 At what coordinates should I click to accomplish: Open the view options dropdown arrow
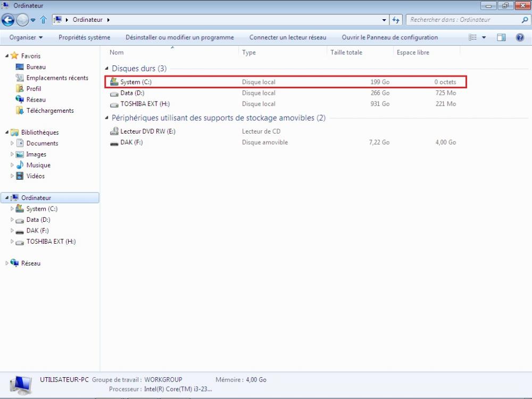point(484,37)
